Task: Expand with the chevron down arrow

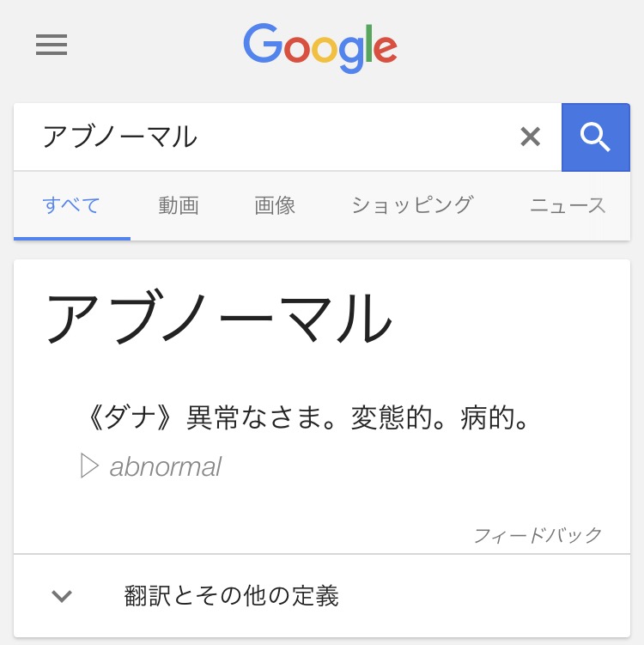Action: point(62,596)
